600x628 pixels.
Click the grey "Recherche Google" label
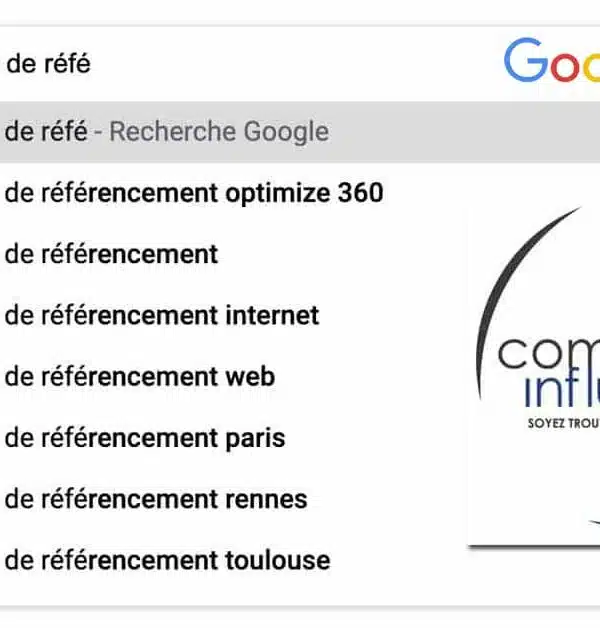(x=218, y=132)
